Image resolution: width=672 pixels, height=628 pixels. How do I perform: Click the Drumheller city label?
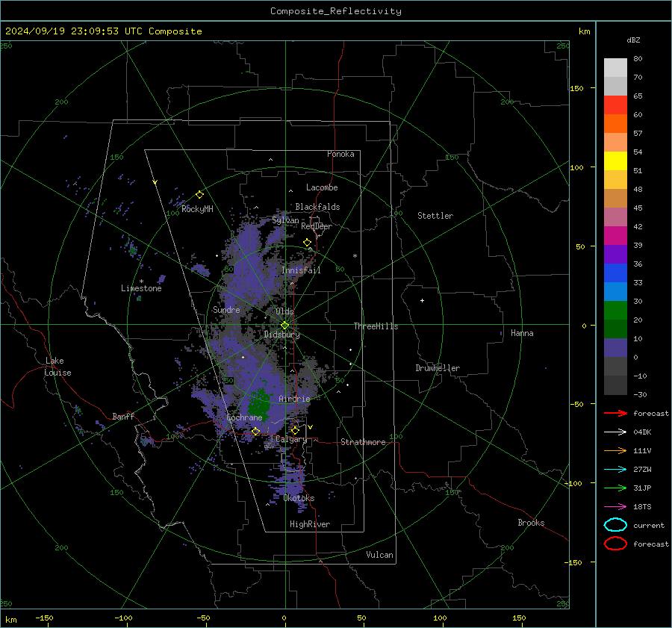coord(438,368)
